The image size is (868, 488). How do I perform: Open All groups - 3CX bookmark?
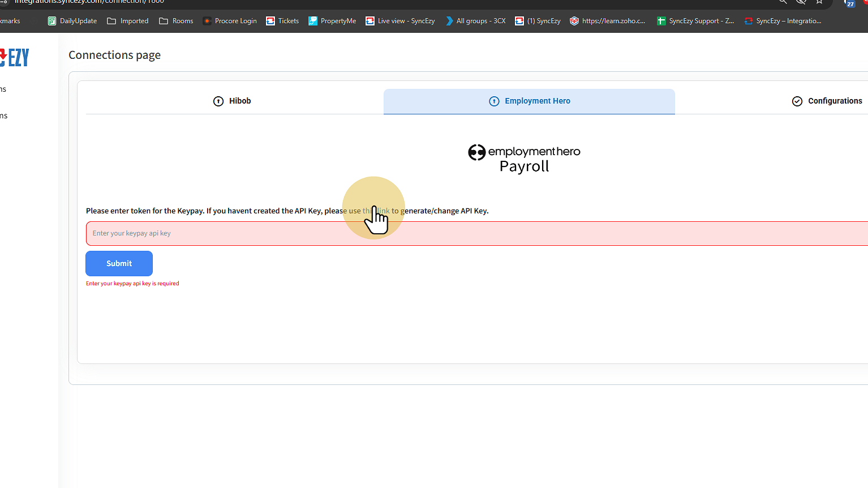point(475,21)
